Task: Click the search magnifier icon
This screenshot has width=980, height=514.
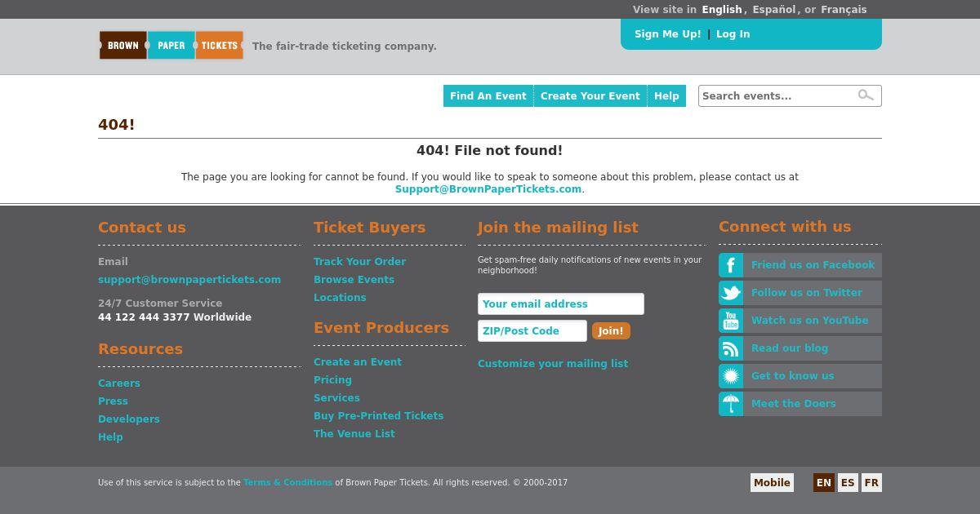Action: click(866, 95)
